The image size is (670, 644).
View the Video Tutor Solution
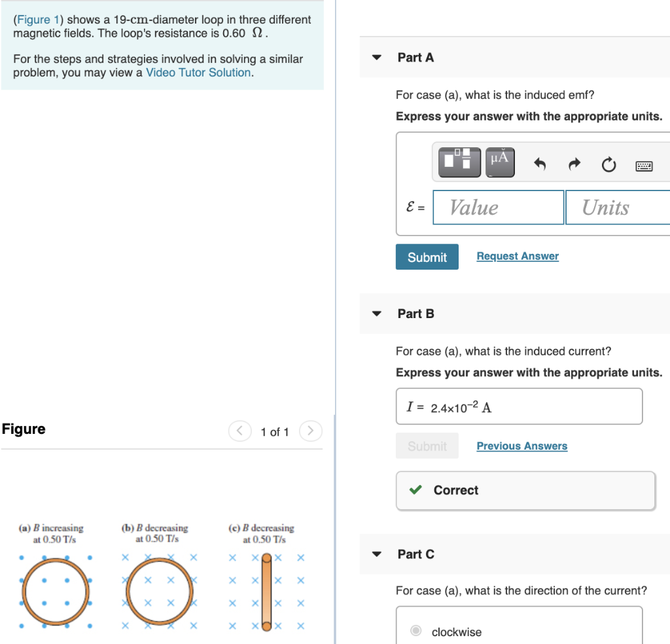point(198,72)
